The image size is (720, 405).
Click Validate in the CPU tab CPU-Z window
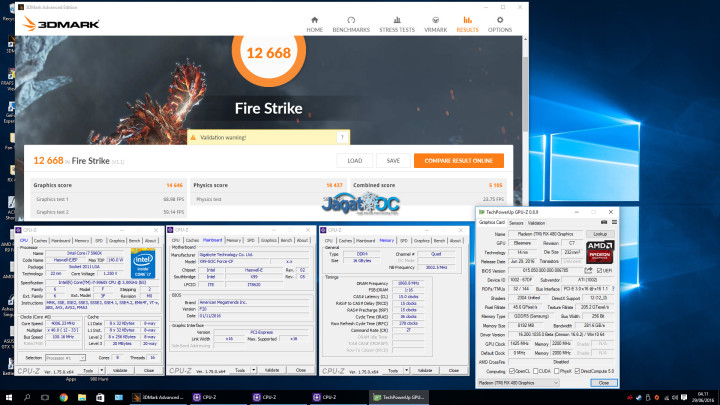point(120,371)
